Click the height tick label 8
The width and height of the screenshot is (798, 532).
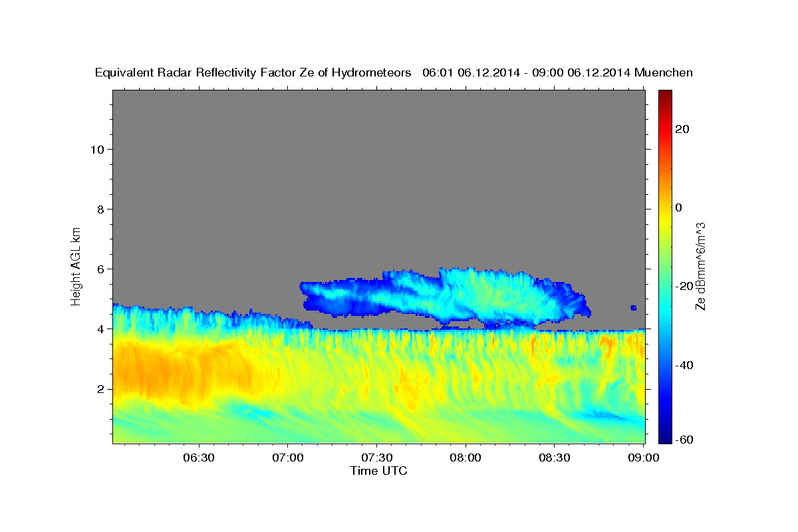coord(100,209)
